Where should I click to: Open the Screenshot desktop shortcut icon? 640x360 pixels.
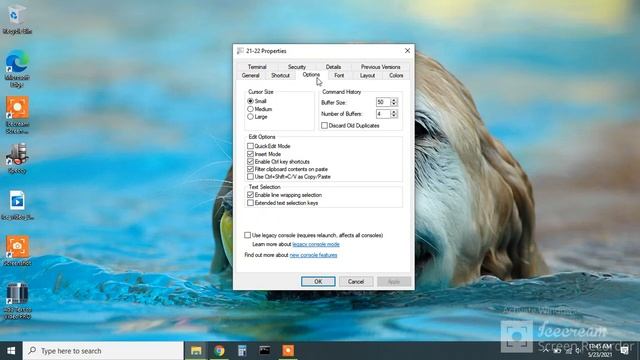17,250
